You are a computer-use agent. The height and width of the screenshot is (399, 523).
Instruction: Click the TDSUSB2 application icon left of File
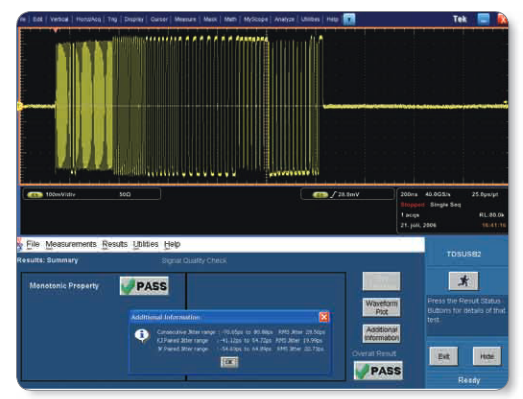(20, 244)
